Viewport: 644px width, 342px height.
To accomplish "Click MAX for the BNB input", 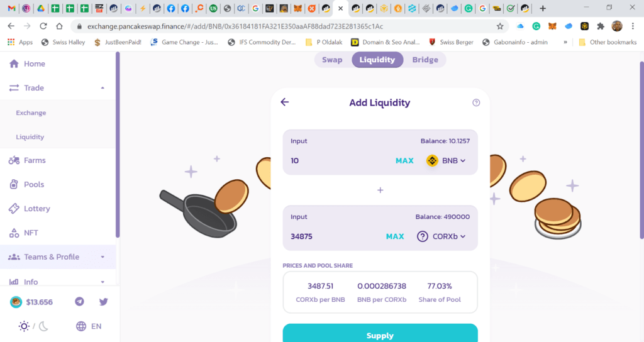I will coord(404,160).
